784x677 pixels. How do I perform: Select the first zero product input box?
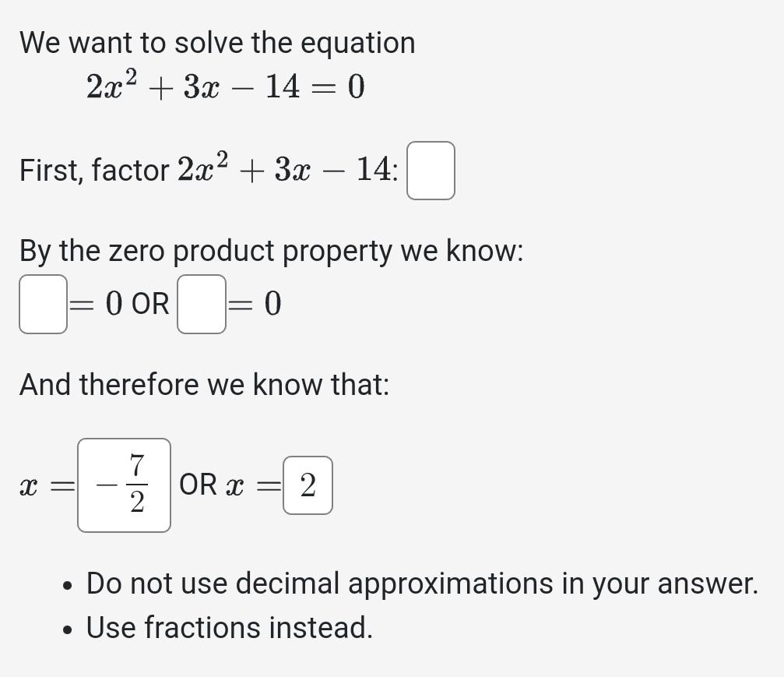[x=43, y=304]
